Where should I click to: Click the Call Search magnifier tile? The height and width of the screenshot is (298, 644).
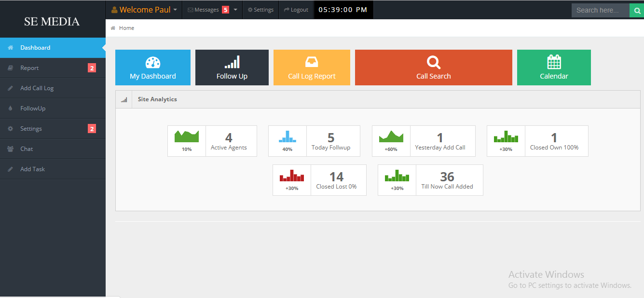[x=434, y=68]
